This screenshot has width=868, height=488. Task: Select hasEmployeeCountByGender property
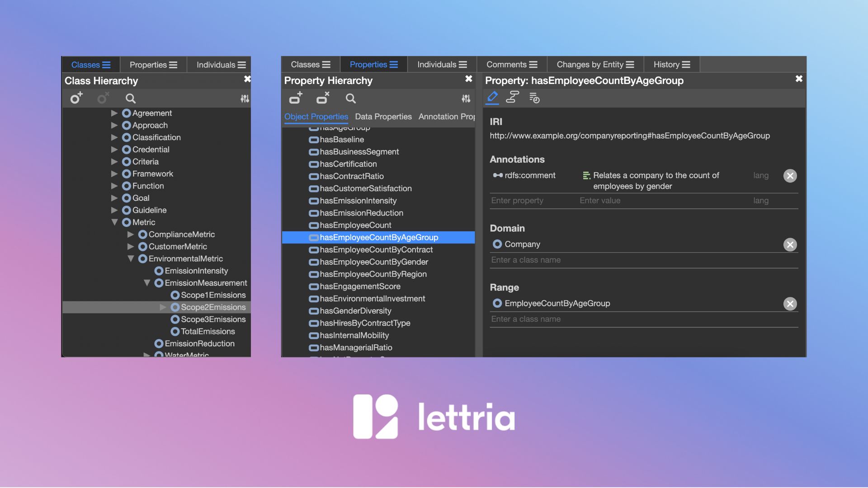(373, 262)
